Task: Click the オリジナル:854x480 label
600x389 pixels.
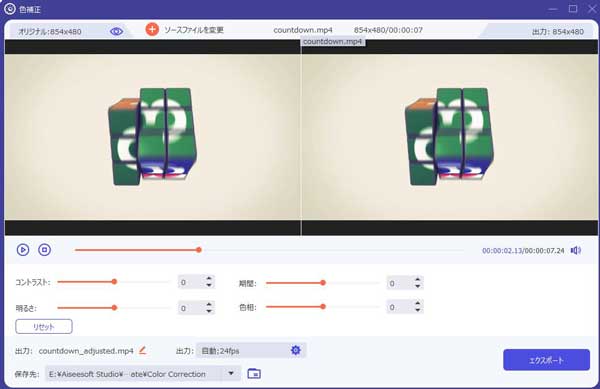Action: [50, 32]
